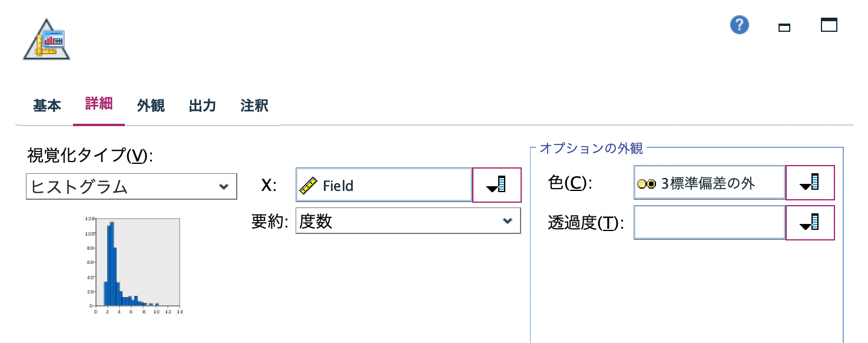The width and height of the screenshot is (868, 343).
Task: Open help via the question mark icon
Action: 739,25
